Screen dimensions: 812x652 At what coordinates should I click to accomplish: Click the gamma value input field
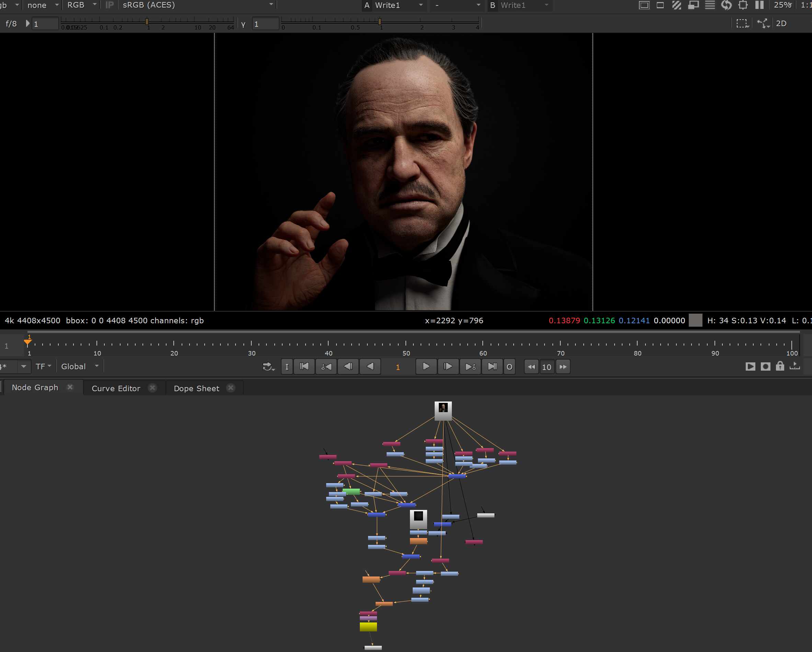click(x=265, y=24)
